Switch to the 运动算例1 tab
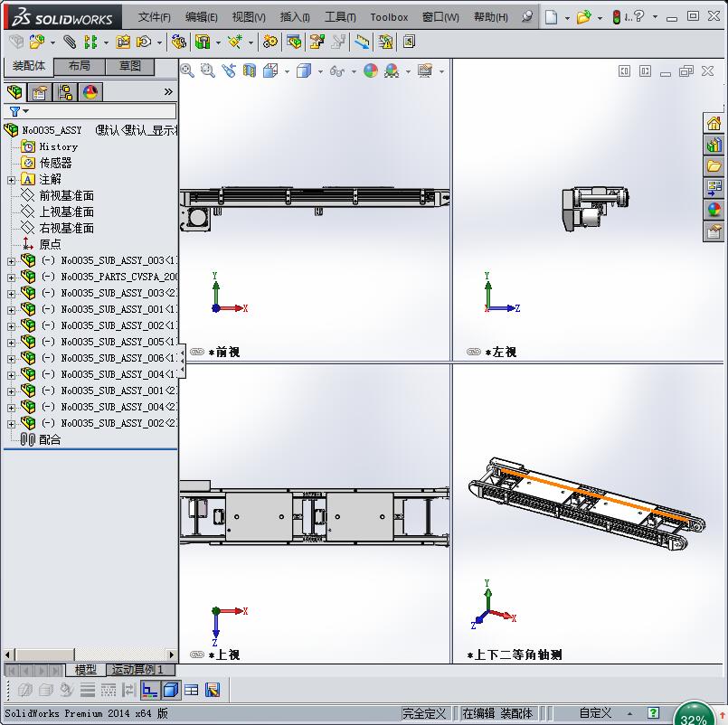This screenshot has height=725, width=728. point(141,669)
